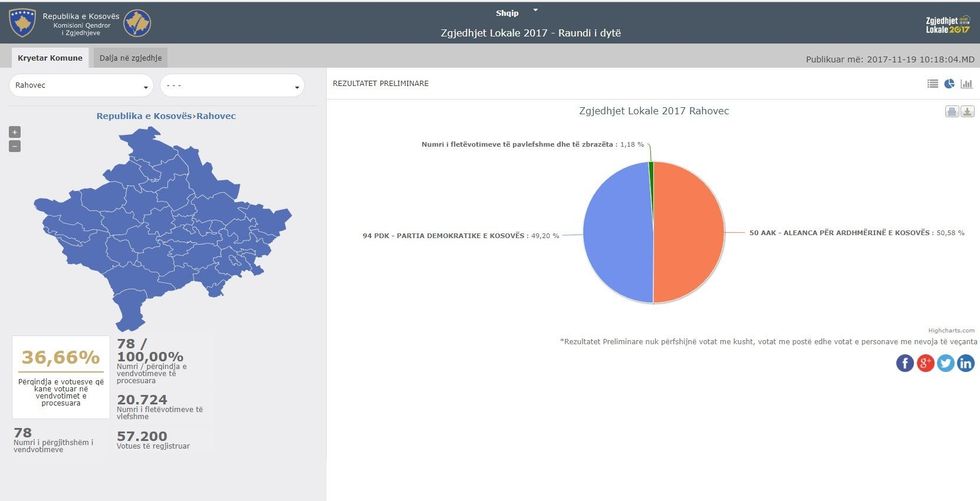Share results on Facebook
Screen dimensions: 980x501
[905, 363]
